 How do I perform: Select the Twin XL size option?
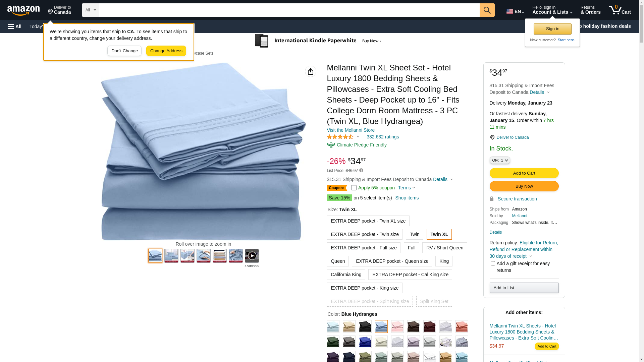[x=439, y=234]
